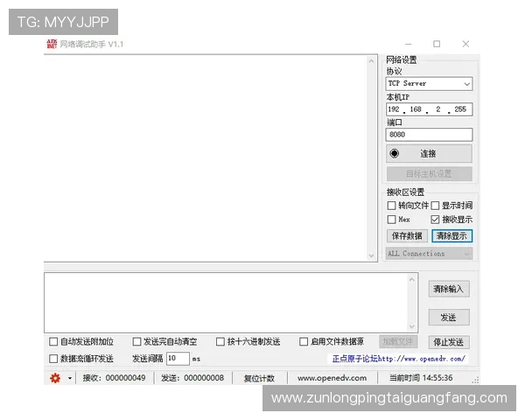This screenshot has width=525, height=420.
Task: Click the 当前时间 14:55:36 status text
Action: click(x=421, y=378)
